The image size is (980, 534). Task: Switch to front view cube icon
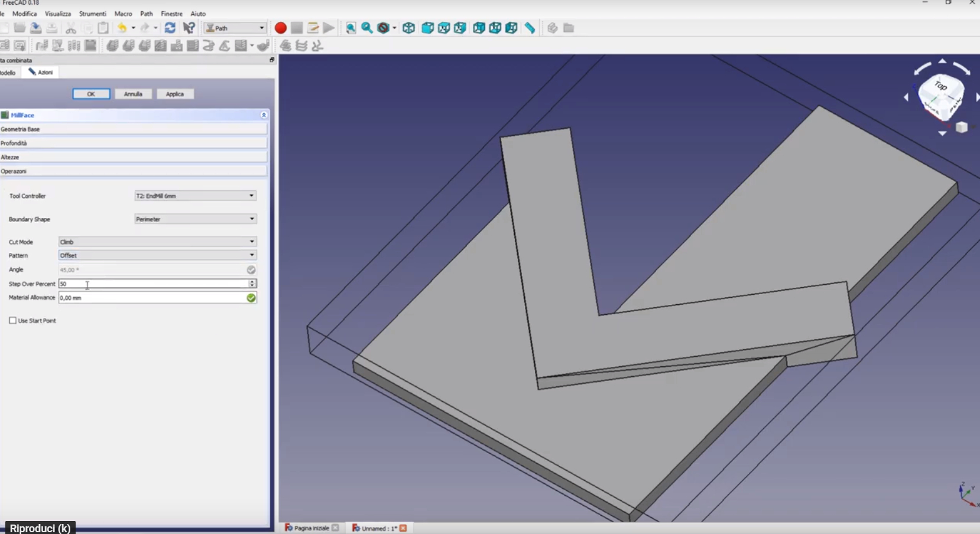coord(427,28)
